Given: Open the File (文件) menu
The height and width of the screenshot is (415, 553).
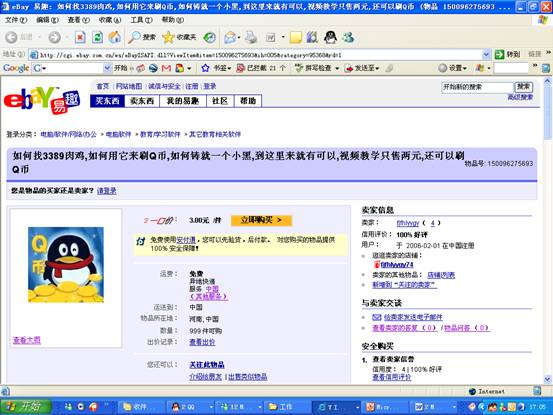Looking at the screenshot, I should [16, 20].
